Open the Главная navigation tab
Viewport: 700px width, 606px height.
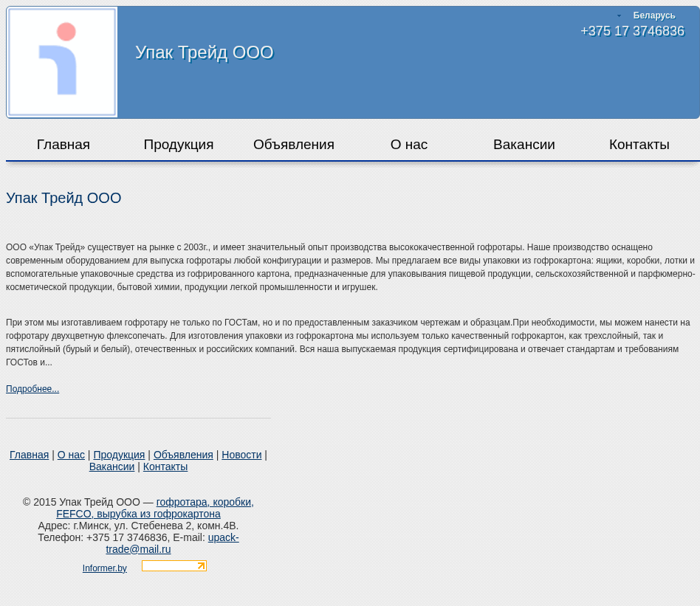pos(64,145)
